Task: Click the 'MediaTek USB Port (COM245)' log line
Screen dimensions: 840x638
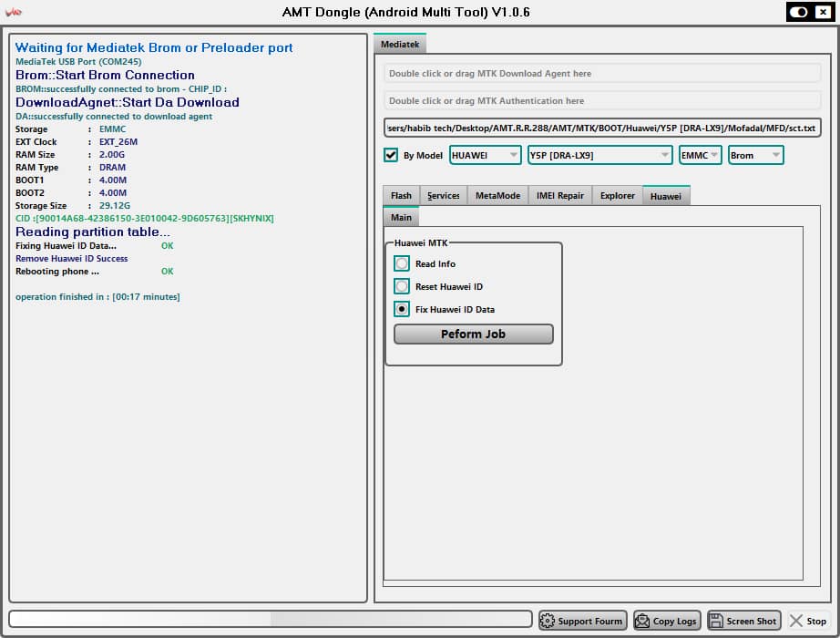Action: pos(78,62)
